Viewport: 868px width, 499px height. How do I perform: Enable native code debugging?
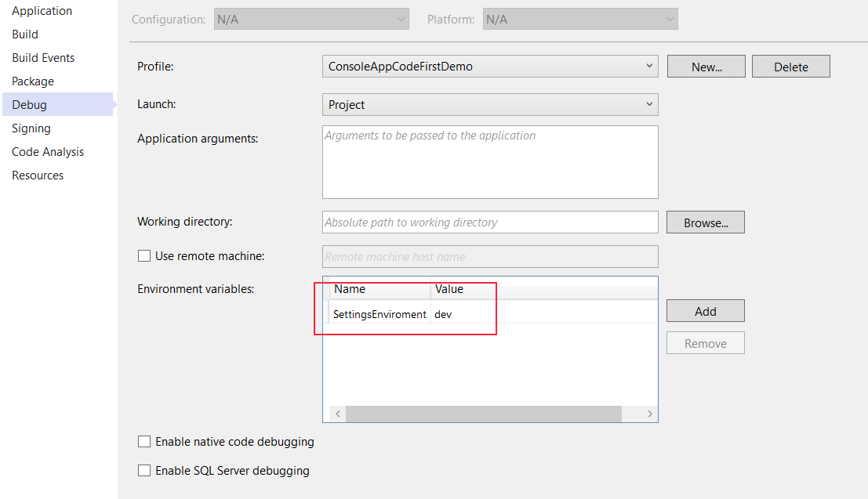click(144, 441)
